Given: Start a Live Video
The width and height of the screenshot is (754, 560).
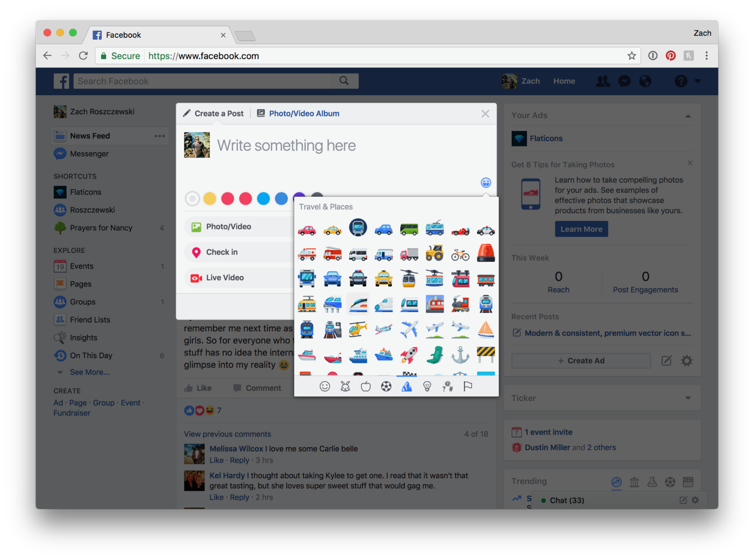Looking at the screenshot, I should (x=239, y=278).
